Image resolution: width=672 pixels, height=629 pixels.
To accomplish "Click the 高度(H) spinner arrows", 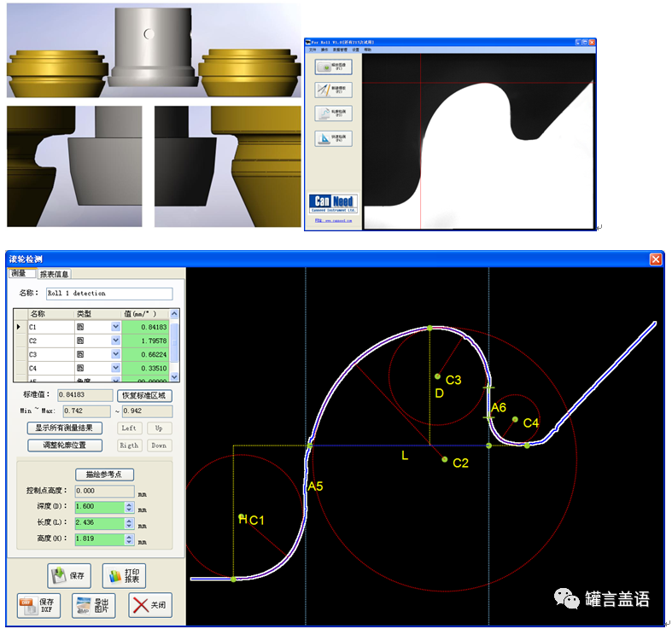I will [130, 539].
